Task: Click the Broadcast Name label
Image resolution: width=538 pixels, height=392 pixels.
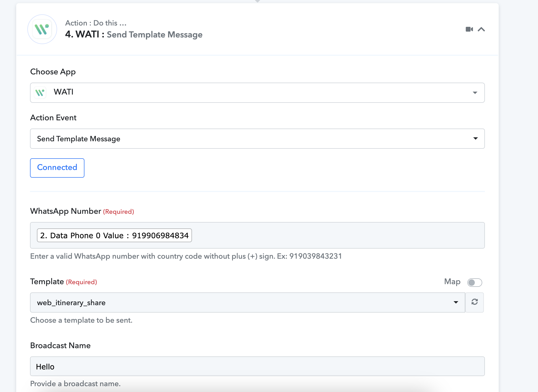Action: 60,346
